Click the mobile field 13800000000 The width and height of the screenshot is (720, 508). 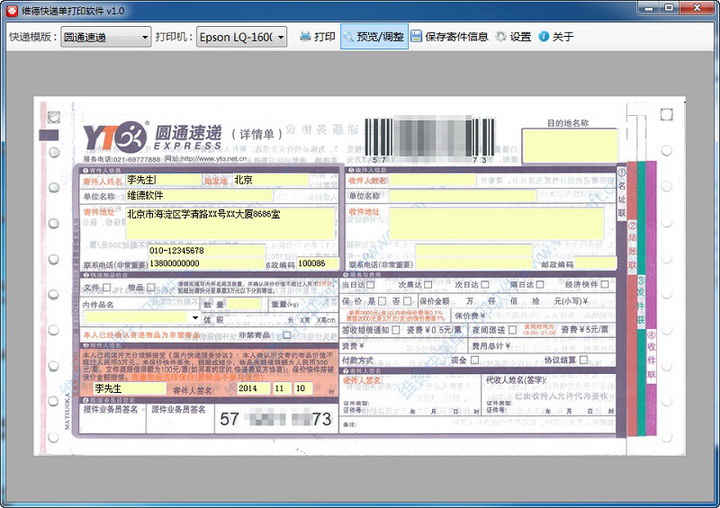[x=207, y=263]
